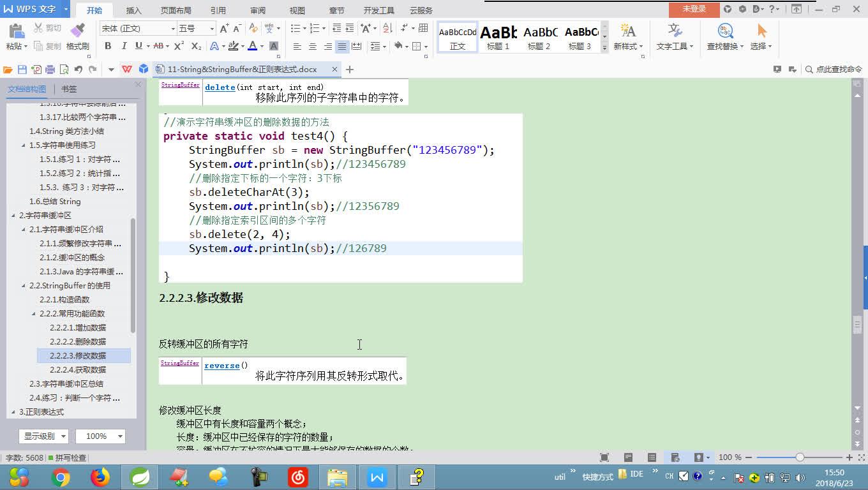
Task: Click the redo arrow
Action: pos(93,70)
